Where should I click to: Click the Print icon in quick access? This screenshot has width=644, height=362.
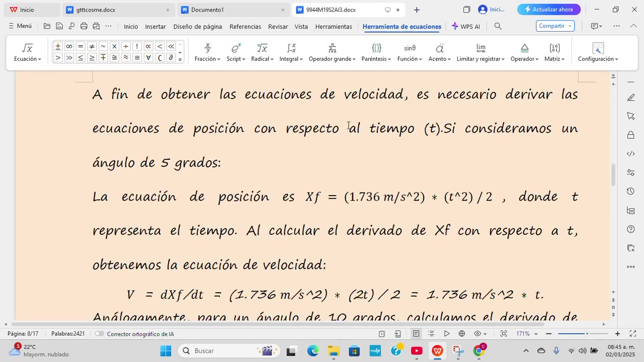[x=84, y=26]
